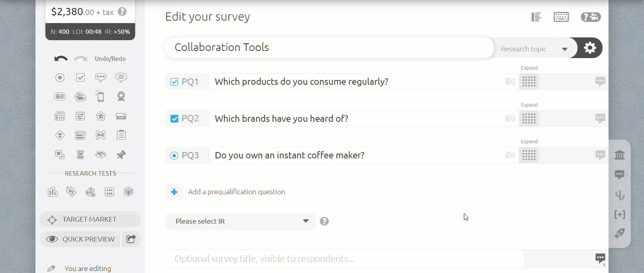This screenshot has height=273, width=644.
Task: Open the Research topic dropdown
Action: click(x=534, y=49)
